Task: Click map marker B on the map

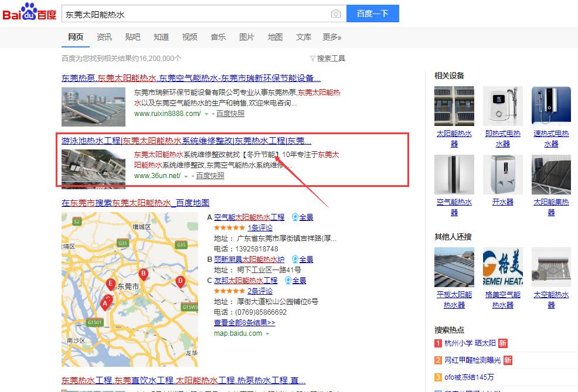Action: 142,274
